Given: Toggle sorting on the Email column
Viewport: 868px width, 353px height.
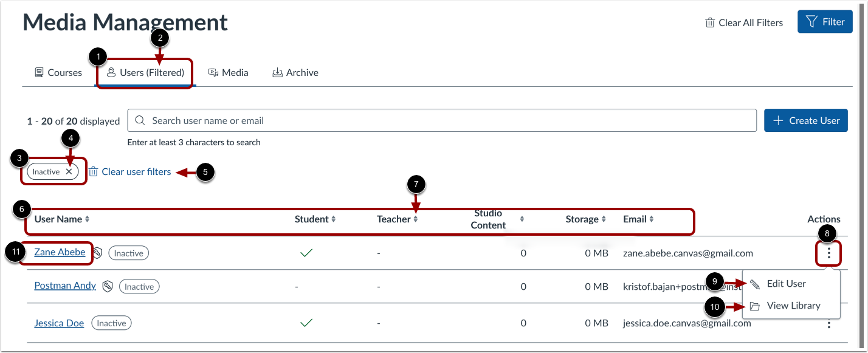Looking at the screenshot, I should click(652, 219).
